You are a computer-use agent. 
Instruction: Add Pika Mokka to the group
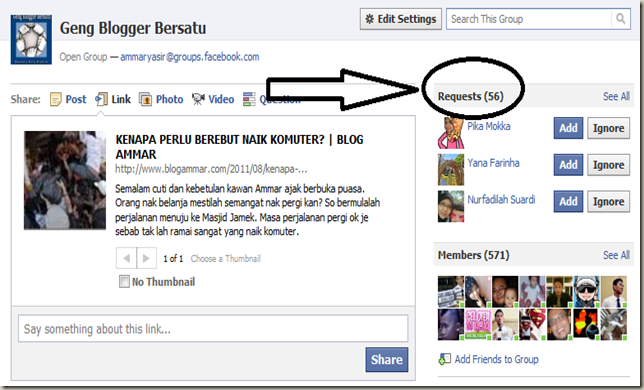click(568, 128)
